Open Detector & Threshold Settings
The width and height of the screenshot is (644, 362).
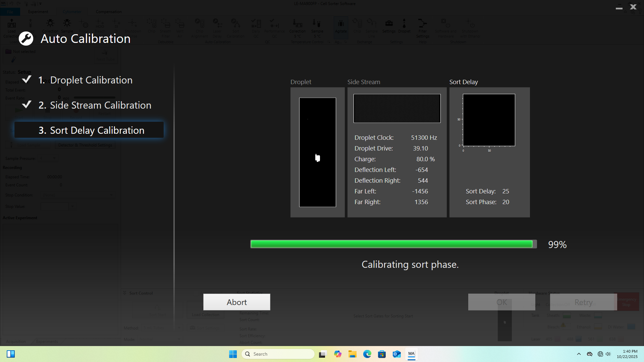[x=85, y=145]
